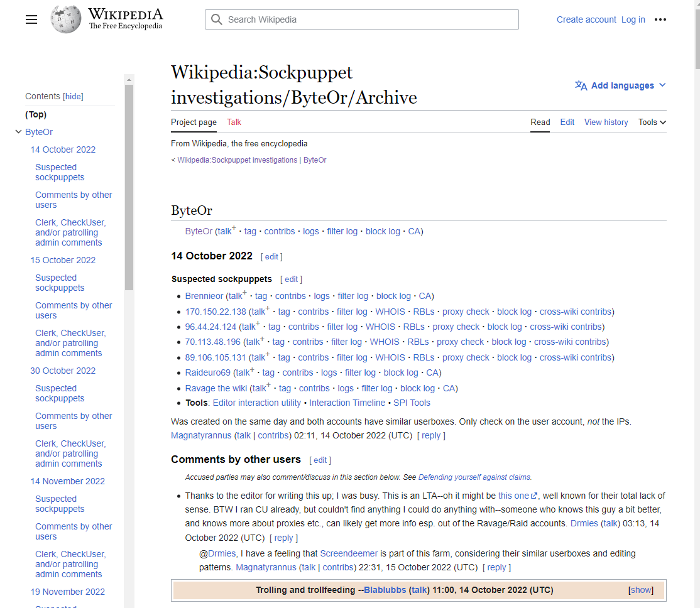Open the Drmies signature user link
This screenshot has height=608, width=700.
pyautogui.click(x=584, y=523)
